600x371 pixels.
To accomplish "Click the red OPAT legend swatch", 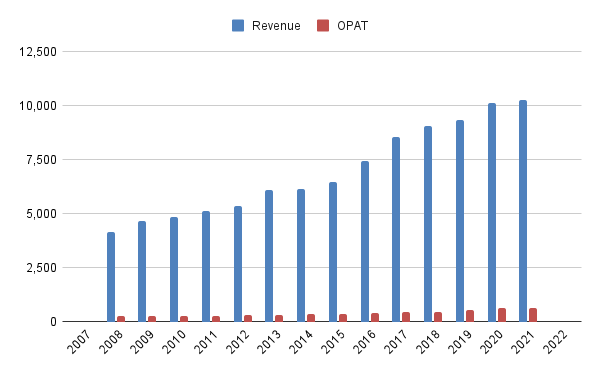I will pos(323,26).
